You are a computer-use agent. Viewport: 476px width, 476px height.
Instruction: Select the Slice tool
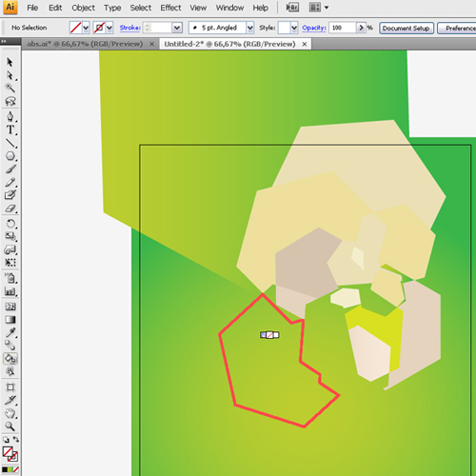click(x=10, y=400)
